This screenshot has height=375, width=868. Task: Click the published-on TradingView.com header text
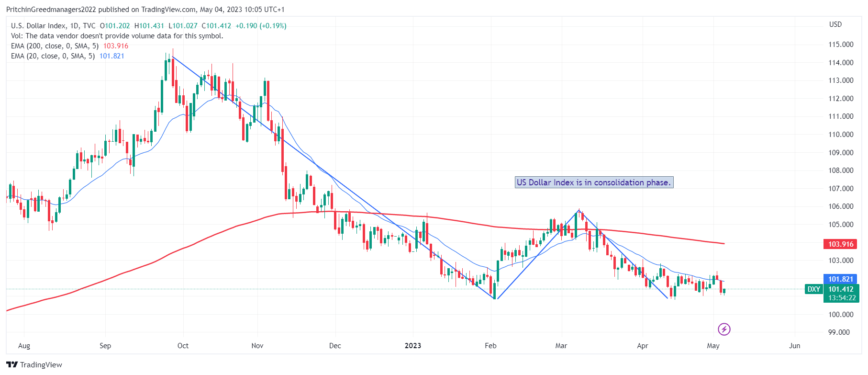[x=145, y=10]
